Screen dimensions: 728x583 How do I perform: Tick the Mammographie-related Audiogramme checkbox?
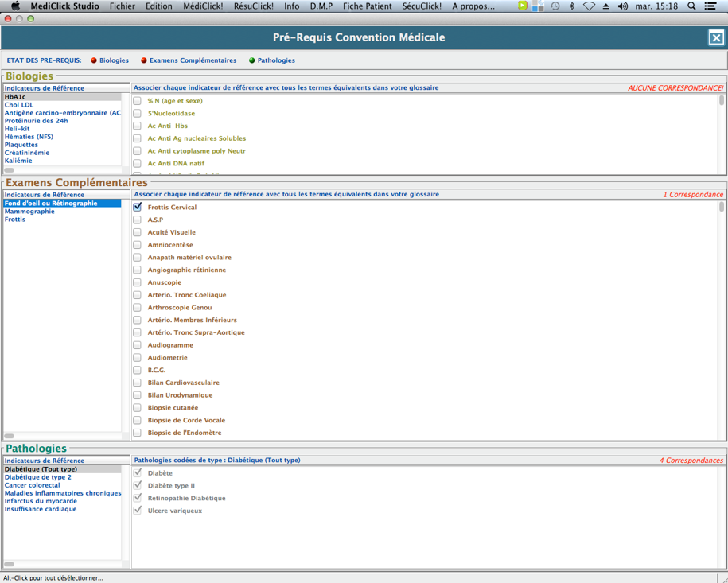[138, 345]
